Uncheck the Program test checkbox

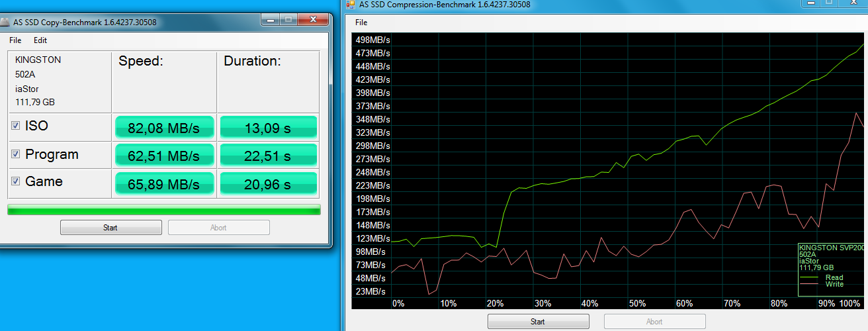[x=16, y=154]
